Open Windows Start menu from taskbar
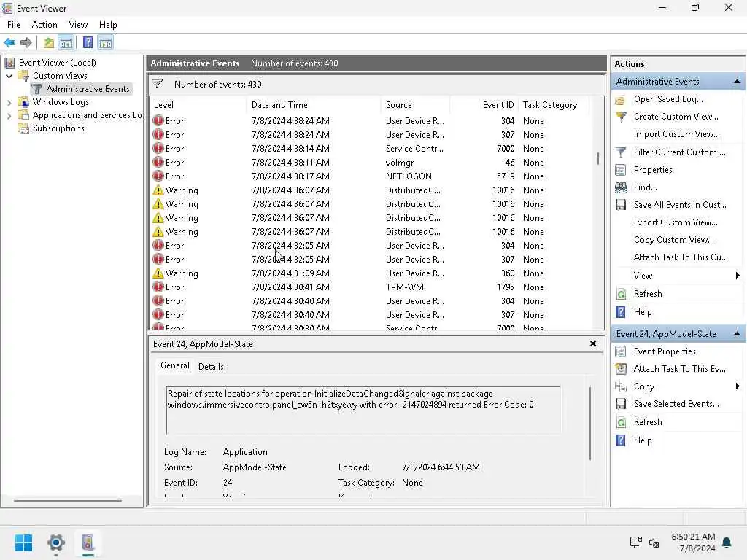The height and width of the screenshot is (560, 747). [x=23, y=542]
